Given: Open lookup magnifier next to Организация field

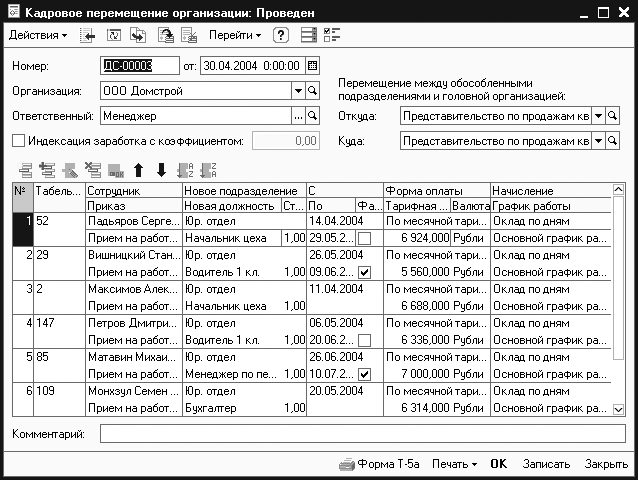Looking at the screenshot, I should (x=312, y=91).
